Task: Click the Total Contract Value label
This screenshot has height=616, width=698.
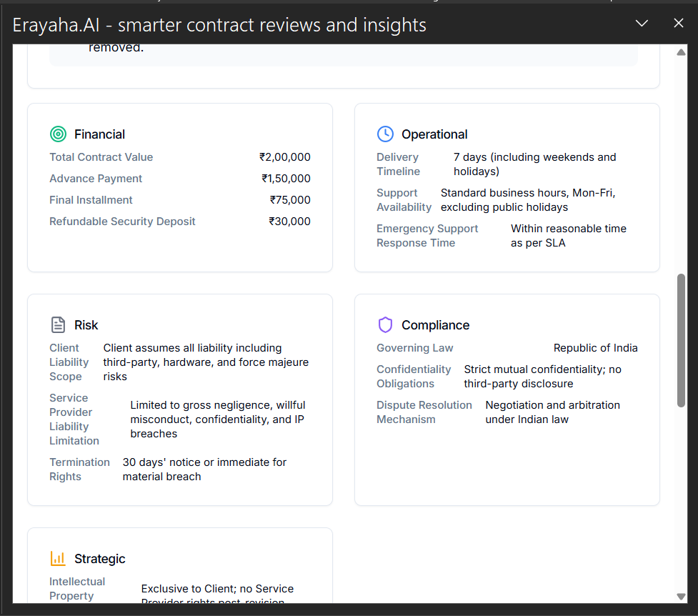Action: point(101,157)
